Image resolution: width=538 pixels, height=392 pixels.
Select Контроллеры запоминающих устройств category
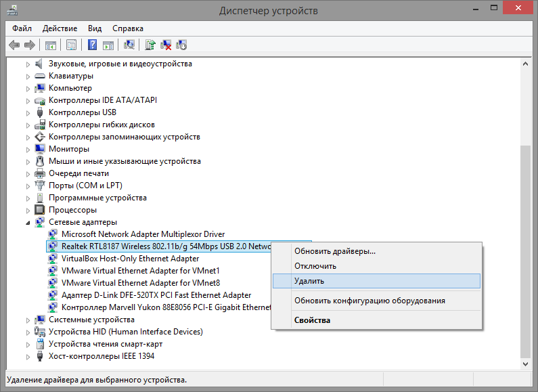(x=125, y=137)
